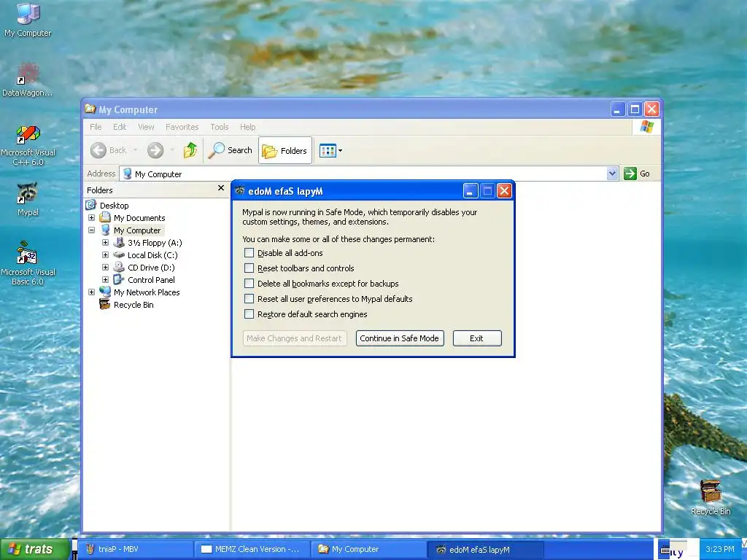
Task: Open the Edit menu
Action: point(120,127)
